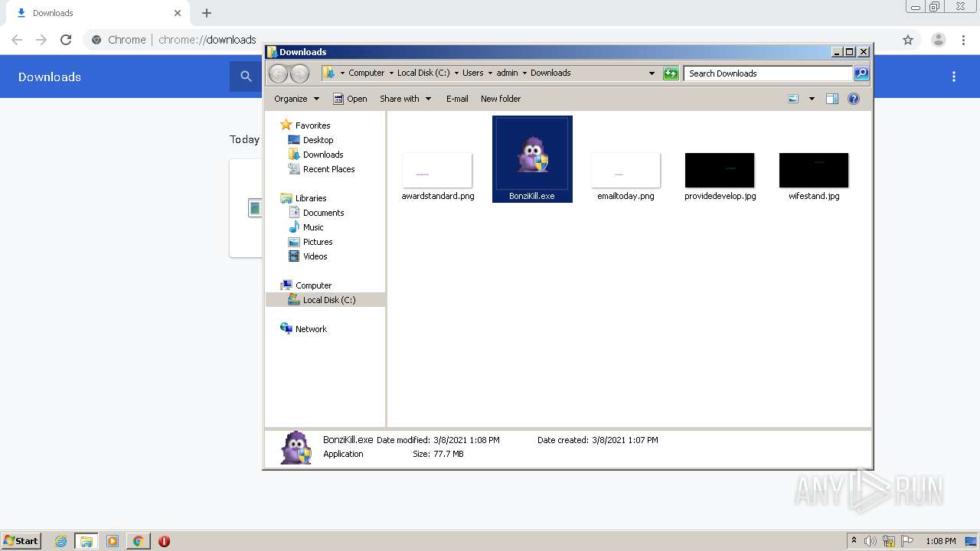Click Explorer back navigation button
The width and height of the screenshot is (980, 551).
279,73
